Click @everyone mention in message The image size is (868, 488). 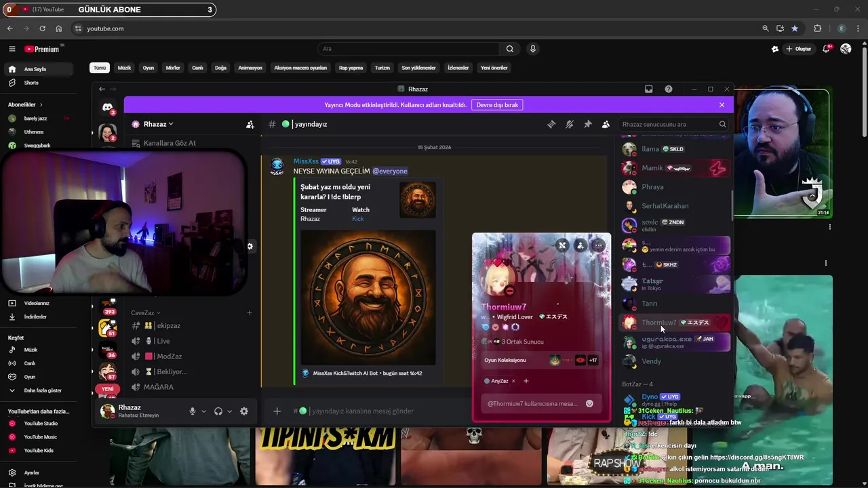click(390, 171)
